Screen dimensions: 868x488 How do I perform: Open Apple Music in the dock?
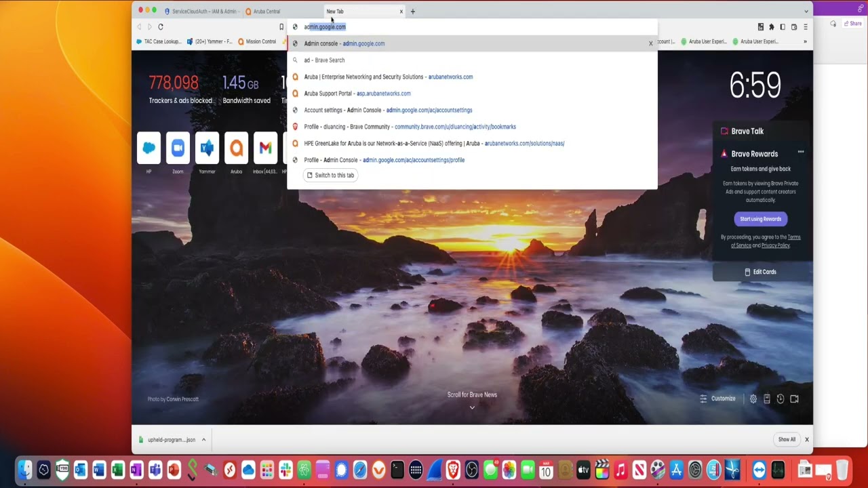(x=620, y=469)
